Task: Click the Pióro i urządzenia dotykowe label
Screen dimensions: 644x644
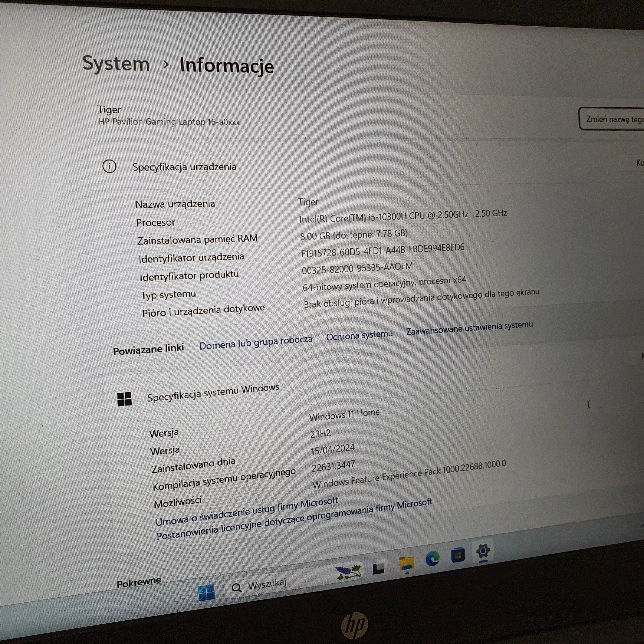Action: [x=203, y=310]
